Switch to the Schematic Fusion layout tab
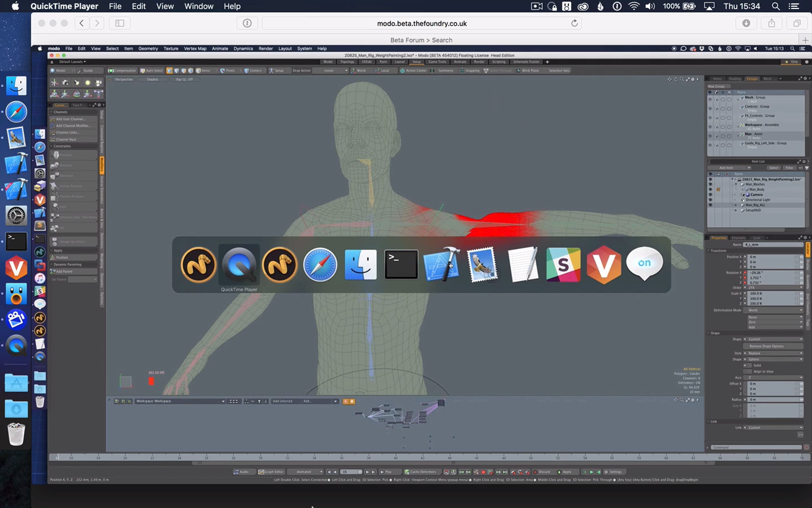Viewport: 812px width, 508px height. coord(526,62)
